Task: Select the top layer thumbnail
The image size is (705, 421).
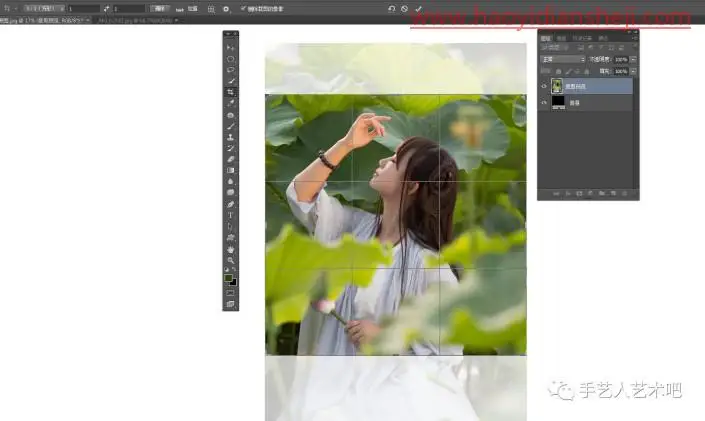Action: 557,86
